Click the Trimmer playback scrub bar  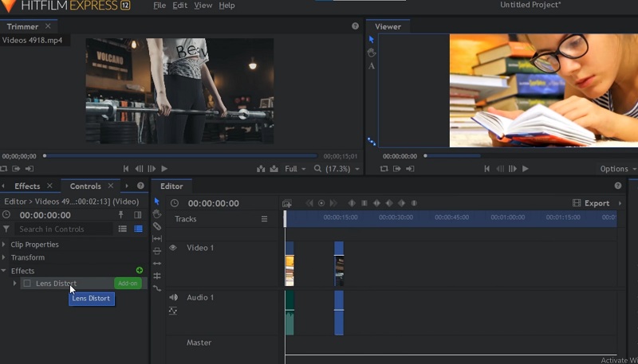pyautogui.click(x=179, y=156)
